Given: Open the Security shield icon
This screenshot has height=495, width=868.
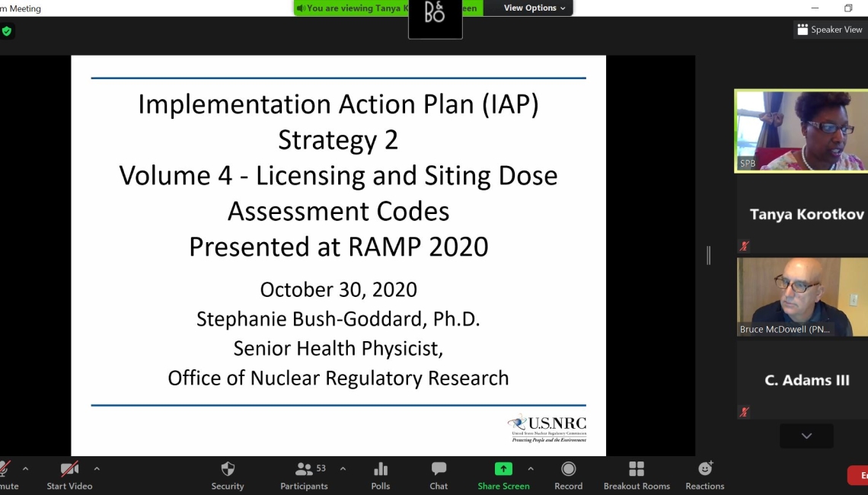Looking at the screenshot, I should (x=228, y=469).
